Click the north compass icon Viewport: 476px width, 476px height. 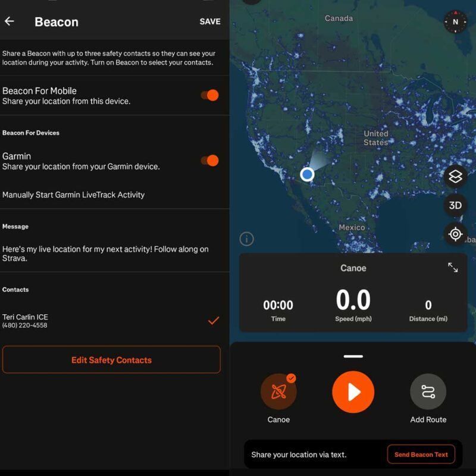click(x=455, y=22)
